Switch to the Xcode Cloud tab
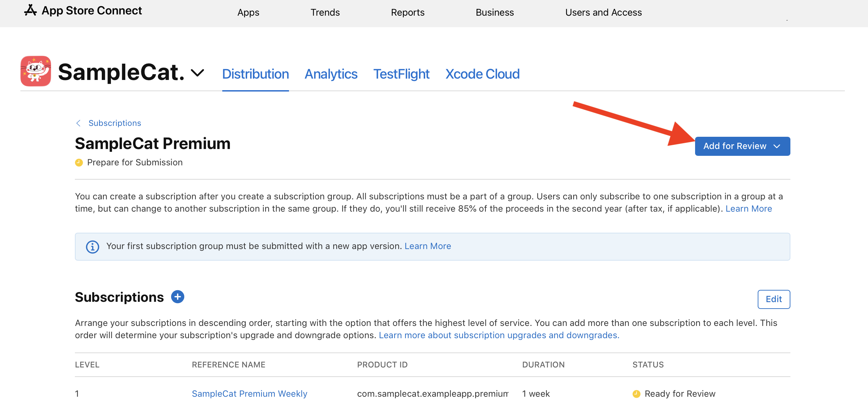868x411 pixels. pyautogui.click(x=482, y=74)
